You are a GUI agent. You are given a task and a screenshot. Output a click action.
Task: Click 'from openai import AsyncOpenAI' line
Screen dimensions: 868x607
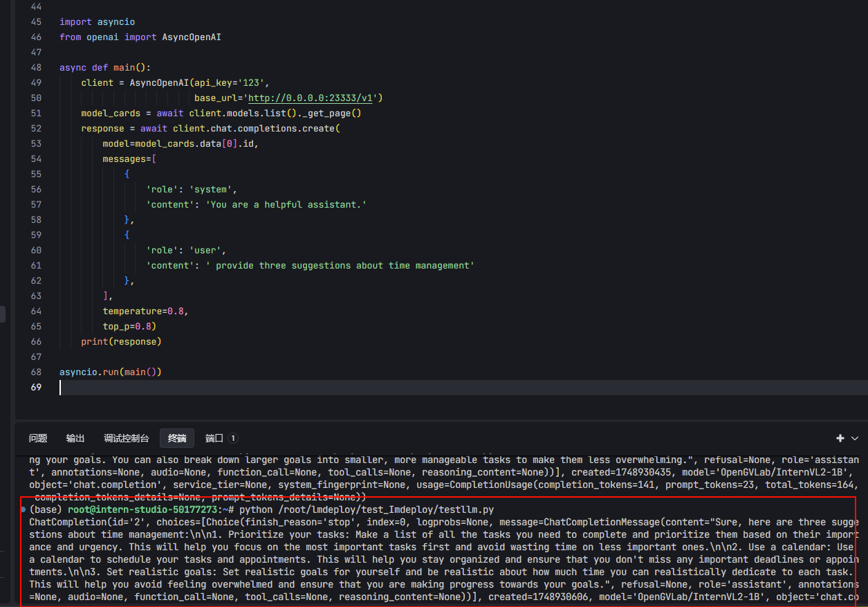[x=140, y=37]
